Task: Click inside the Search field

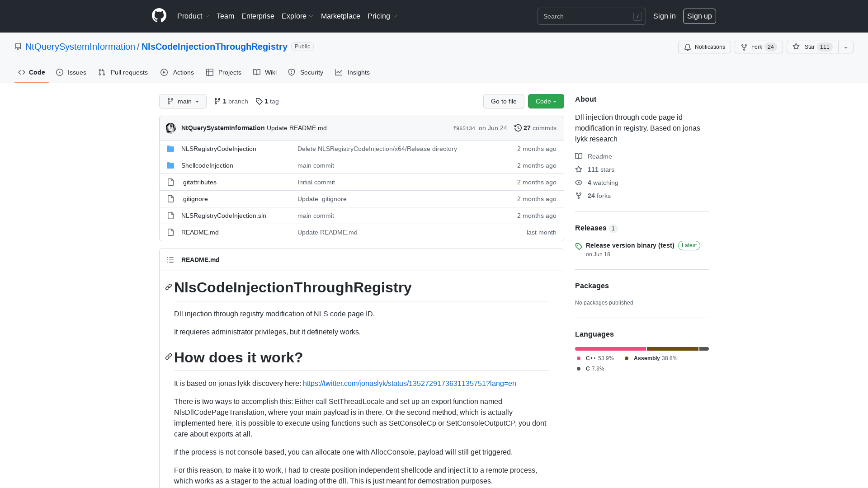Action: [x=588, y=16]
